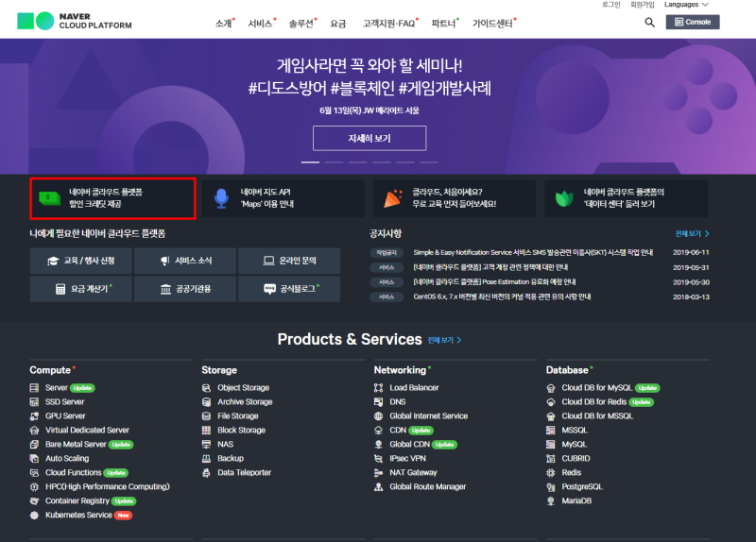Click the IPsec VPN icon
The height and width of the screenshot is (542, 756).
379,458
